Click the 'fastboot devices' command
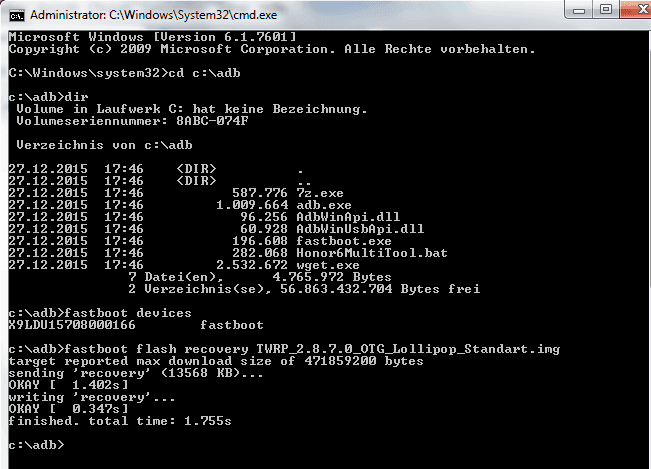This screenshot has width=651, height=469. pyautogui.click(x=128, y=313)
